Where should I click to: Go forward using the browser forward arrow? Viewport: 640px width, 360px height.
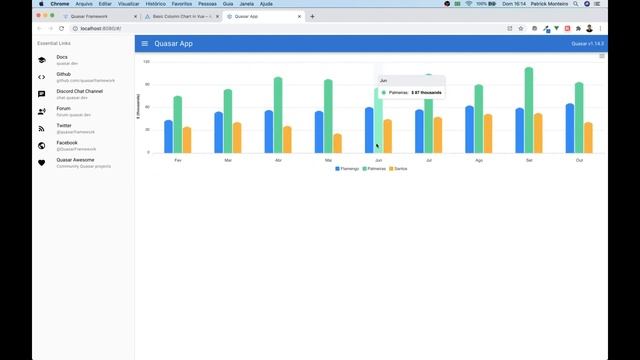click(51, 29)
